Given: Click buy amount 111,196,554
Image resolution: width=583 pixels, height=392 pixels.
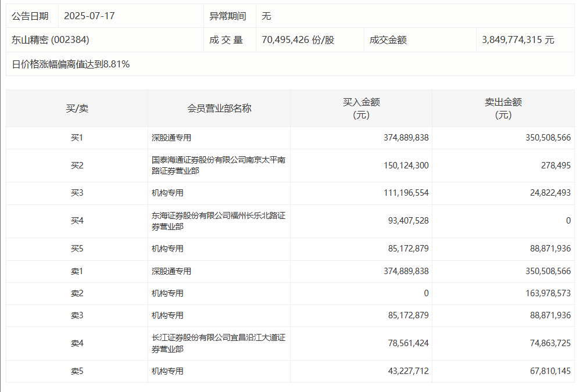Looking at the screenshot, I should 406,193.
